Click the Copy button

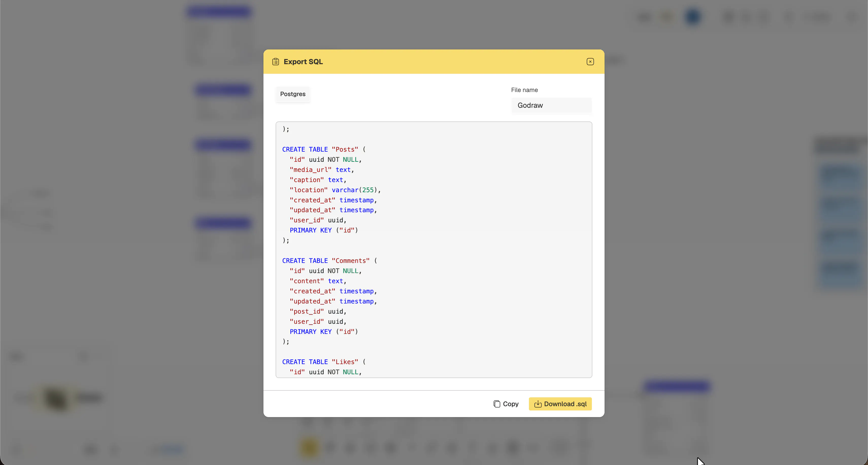pos(506,404)
